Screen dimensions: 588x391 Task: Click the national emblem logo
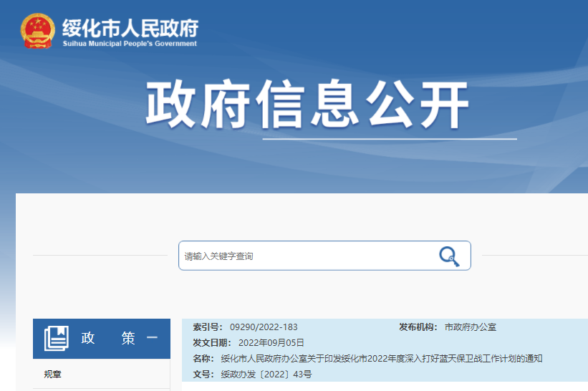tap(37, 31)
